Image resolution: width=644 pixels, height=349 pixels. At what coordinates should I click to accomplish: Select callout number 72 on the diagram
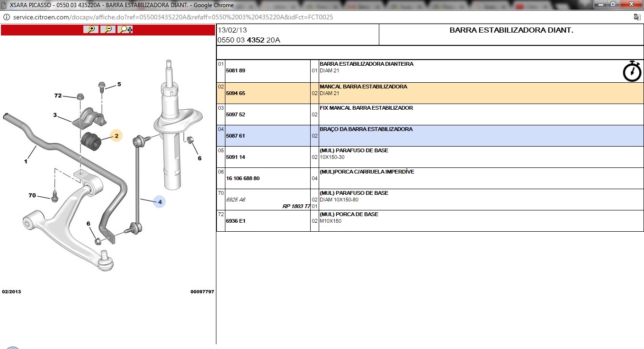click(58, 96)
